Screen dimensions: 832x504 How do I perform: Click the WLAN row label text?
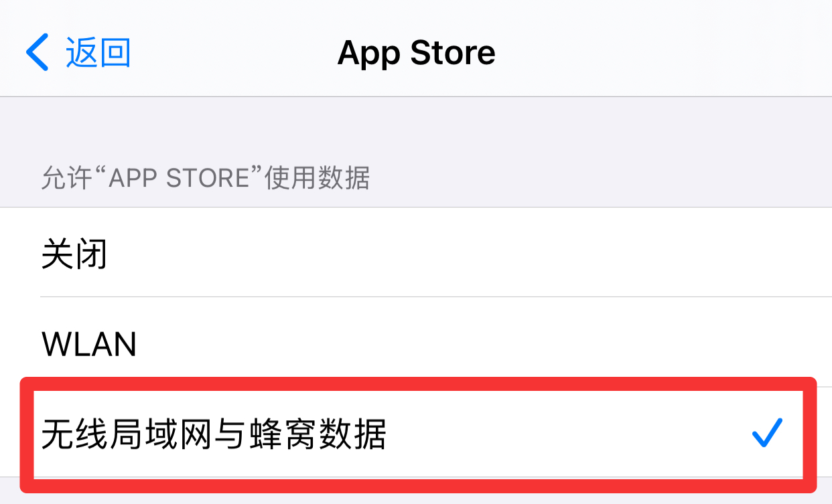(89, 345)
